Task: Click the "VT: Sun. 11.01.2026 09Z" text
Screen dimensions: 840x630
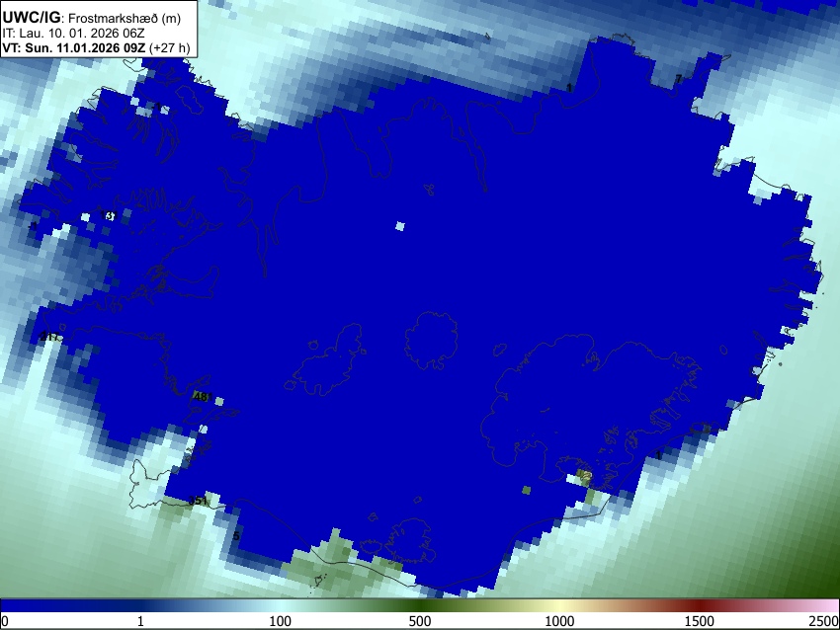Action: click(x=73, y=47)
